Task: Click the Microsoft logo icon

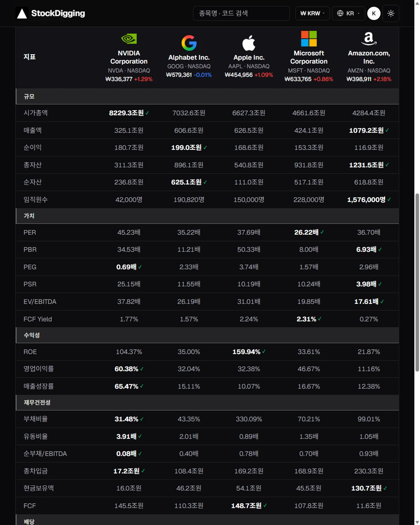Action: [309, 38]
